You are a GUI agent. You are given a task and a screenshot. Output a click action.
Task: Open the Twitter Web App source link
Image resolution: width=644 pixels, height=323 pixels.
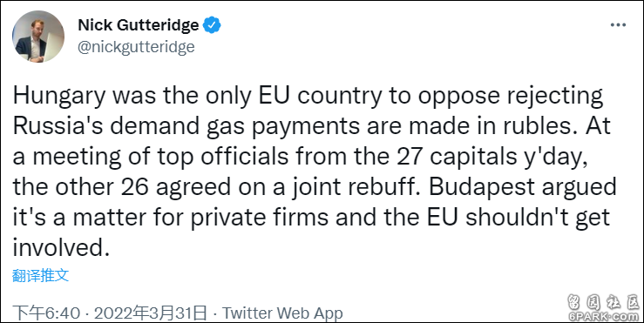tap(282, 314)
